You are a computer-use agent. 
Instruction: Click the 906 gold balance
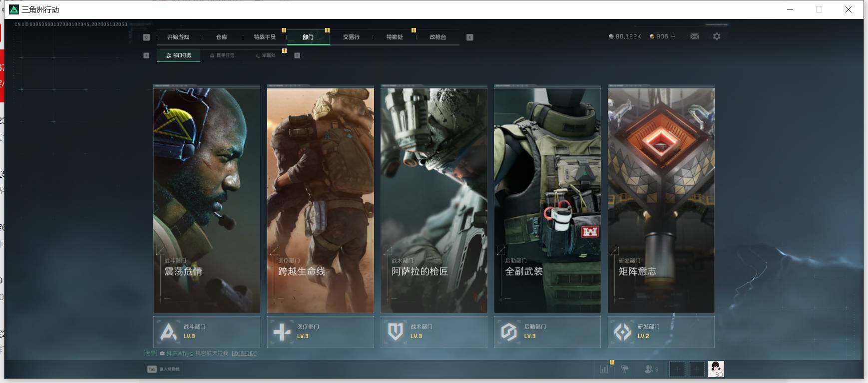point(662,36)
